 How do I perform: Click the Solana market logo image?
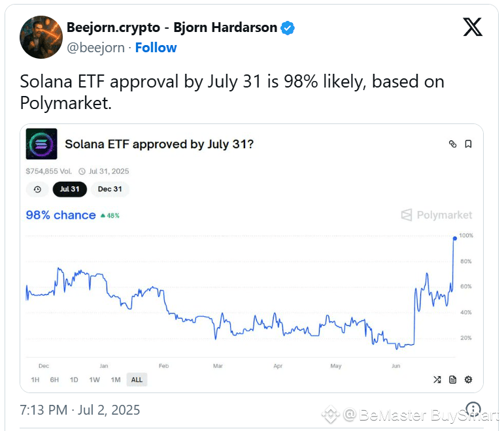pos(41,144)
